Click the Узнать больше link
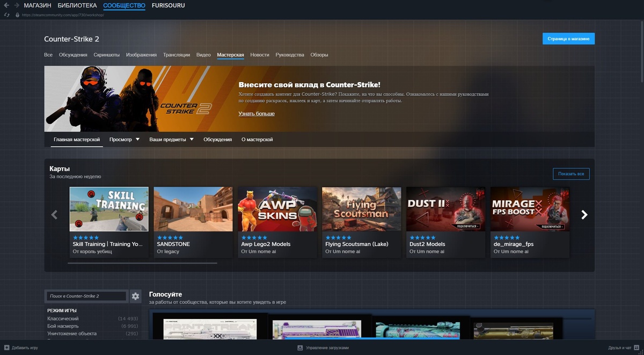Screen dimensions: 644x355 click(257, 114)
